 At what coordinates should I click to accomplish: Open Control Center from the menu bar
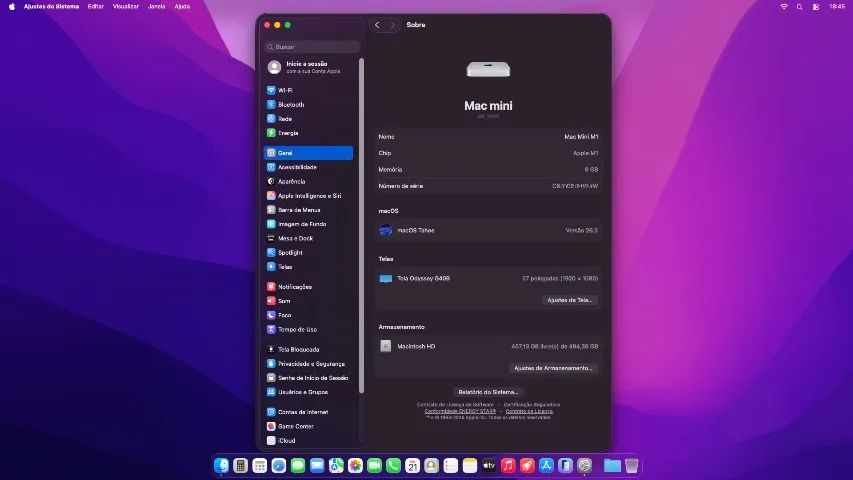[x=815, y=7]
